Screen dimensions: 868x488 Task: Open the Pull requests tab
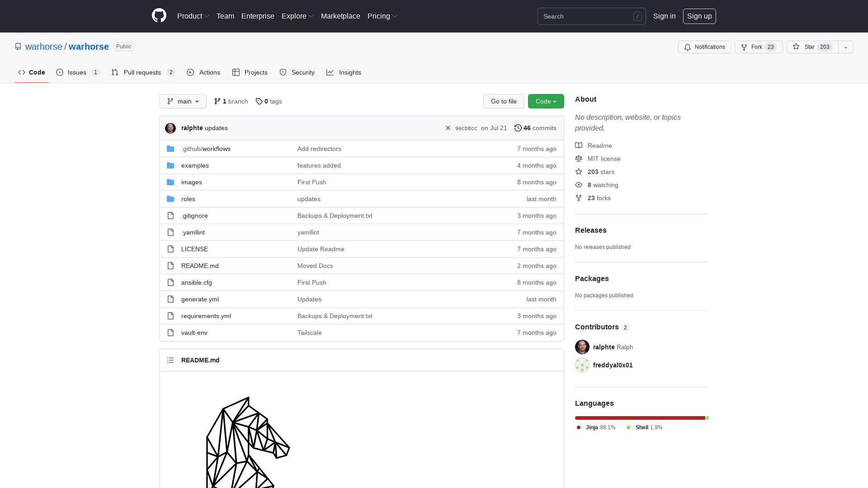tap(143, 72)
